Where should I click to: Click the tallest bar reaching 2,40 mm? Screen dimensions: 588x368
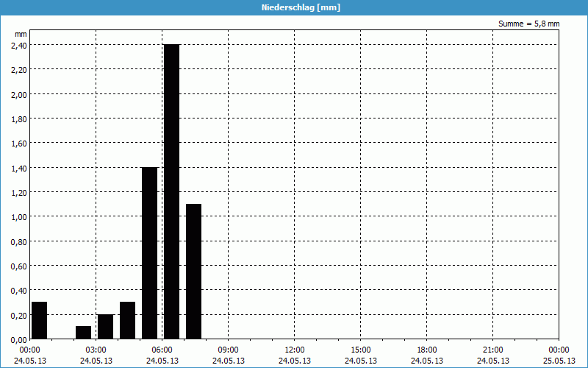tap(171, 191)
